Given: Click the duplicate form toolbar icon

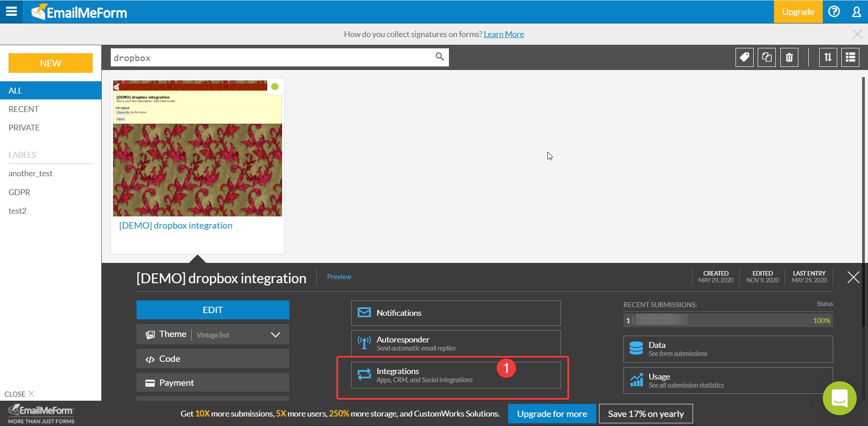Looking at the screenshot, I should click(x=767, y=57).
